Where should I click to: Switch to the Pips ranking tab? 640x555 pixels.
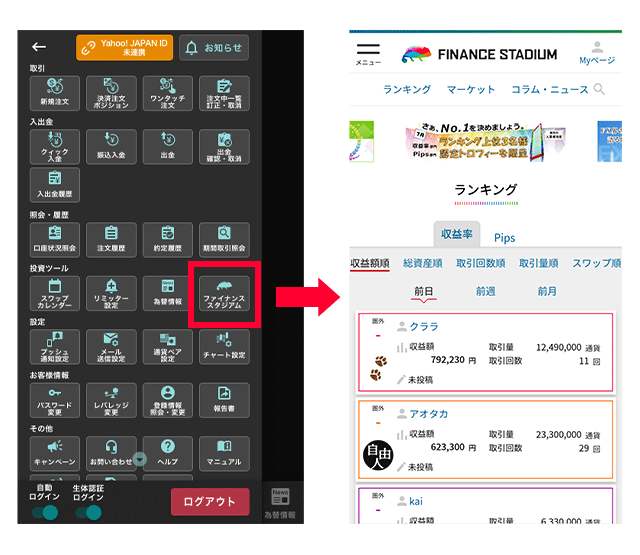click(x=505, y=238)
